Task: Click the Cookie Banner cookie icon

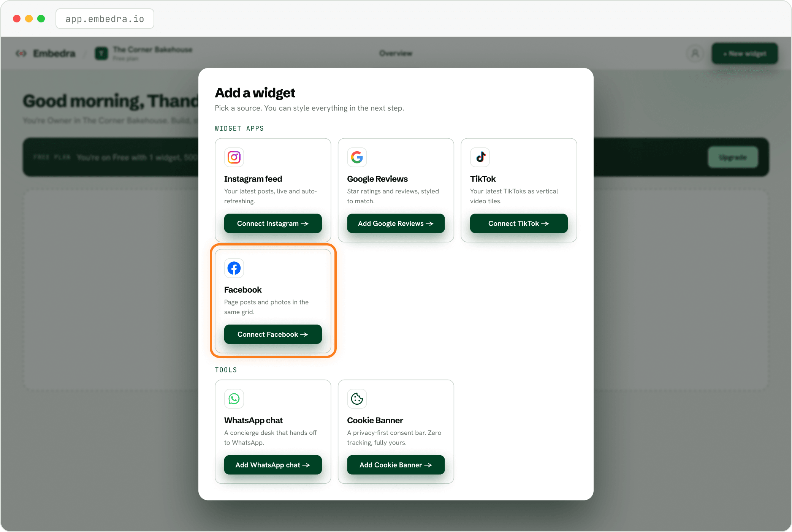Action: pyautogui.click(x=357, y=399)
